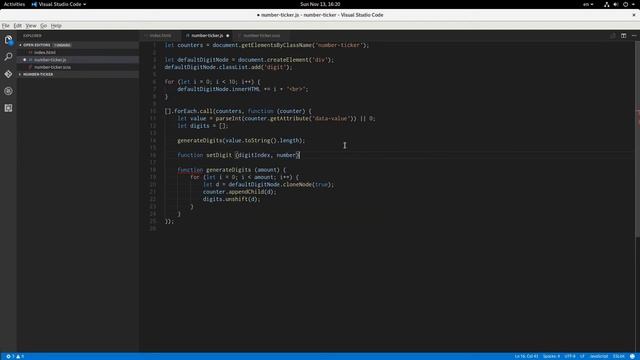640x360 pixels.
Task: Click the '1 unsaved' badge in Open Editors
Action: coord(62,45)
